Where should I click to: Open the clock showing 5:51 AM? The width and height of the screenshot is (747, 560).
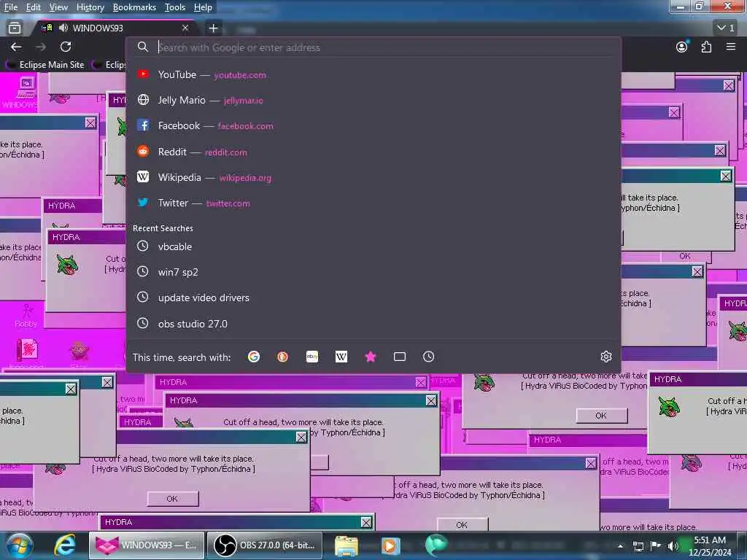(710, 546)
